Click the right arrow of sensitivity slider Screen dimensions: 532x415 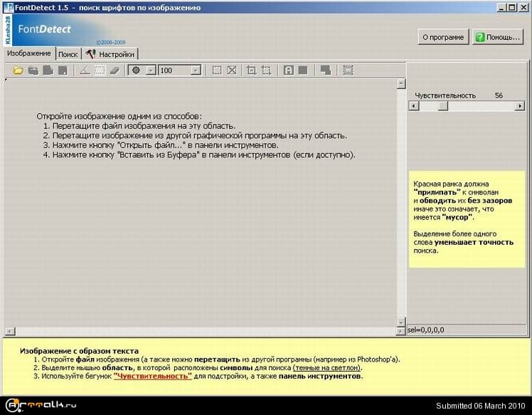(520, 106)
